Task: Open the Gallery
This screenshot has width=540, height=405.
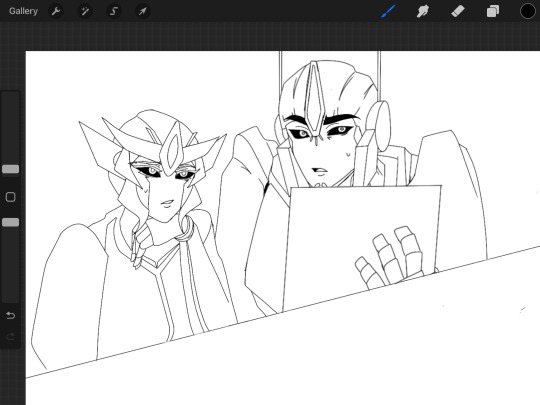Action: (x=23, y=11)
